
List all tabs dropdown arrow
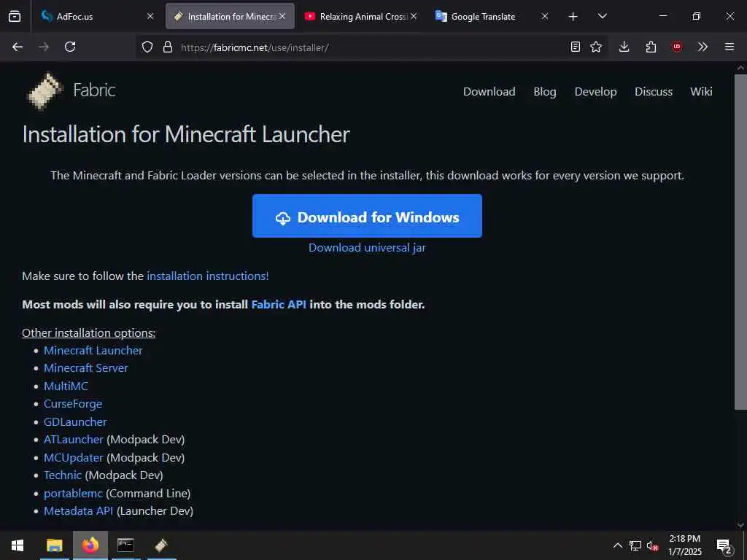(x=602, y=16)
